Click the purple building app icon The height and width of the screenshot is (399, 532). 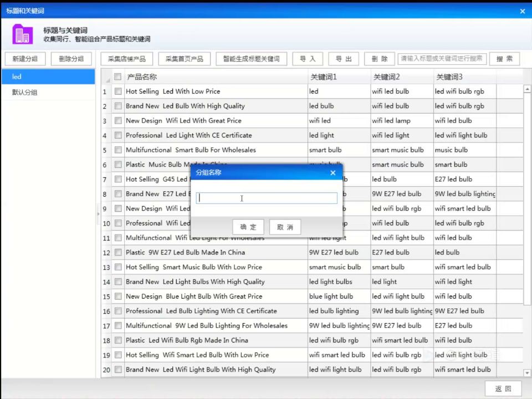[22, 34]
